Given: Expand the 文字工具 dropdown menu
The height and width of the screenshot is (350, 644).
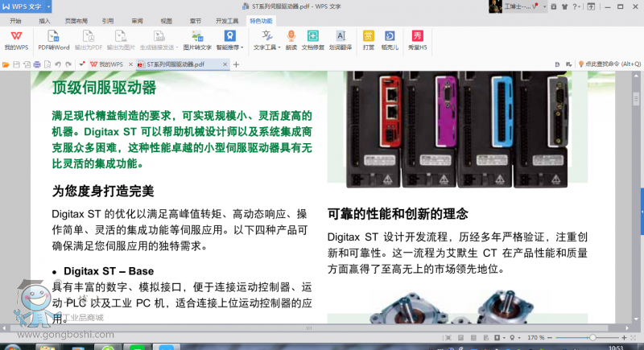Looking at the screenshot, I should pyautogui.click(x=266, y=47).
